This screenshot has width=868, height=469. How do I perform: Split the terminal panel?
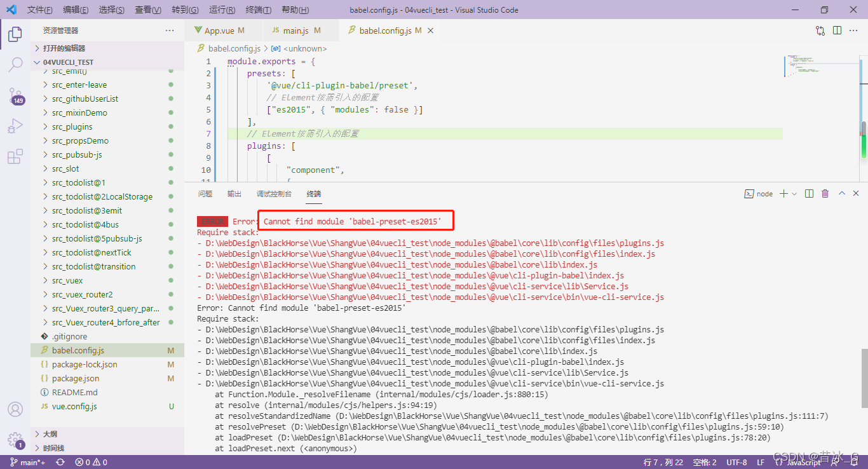[809, 194]
